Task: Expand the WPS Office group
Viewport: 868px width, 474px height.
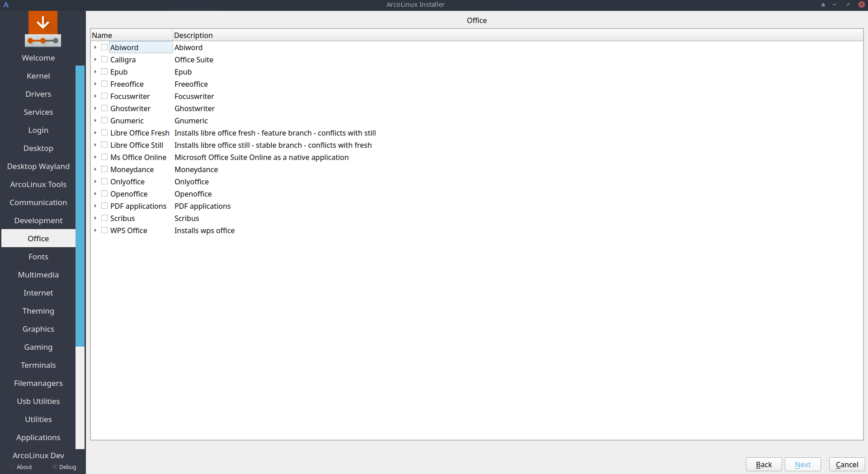Action: (95, 230)
